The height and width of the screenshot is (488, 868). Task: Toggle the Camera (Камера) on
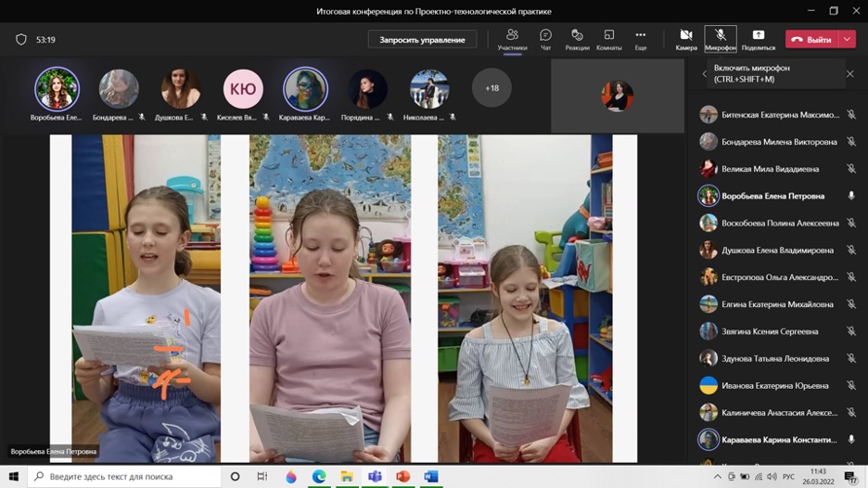686,39
